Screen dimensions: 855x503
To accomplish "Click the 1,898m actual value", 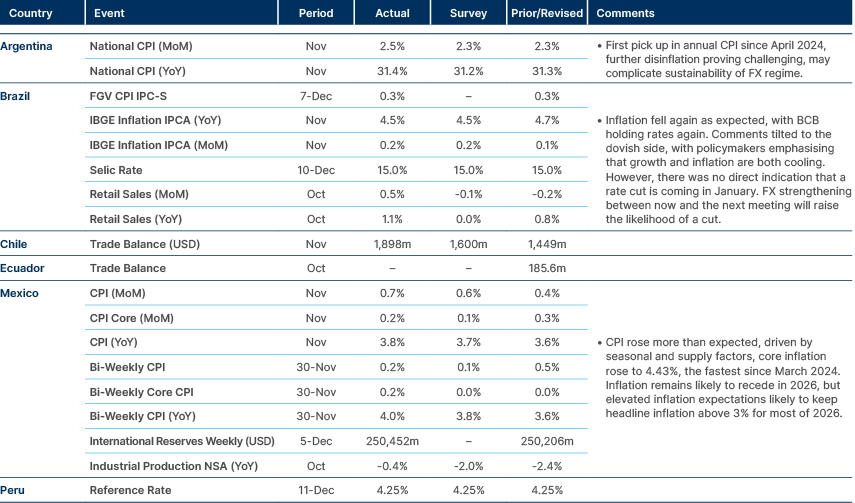I will 392,244.
